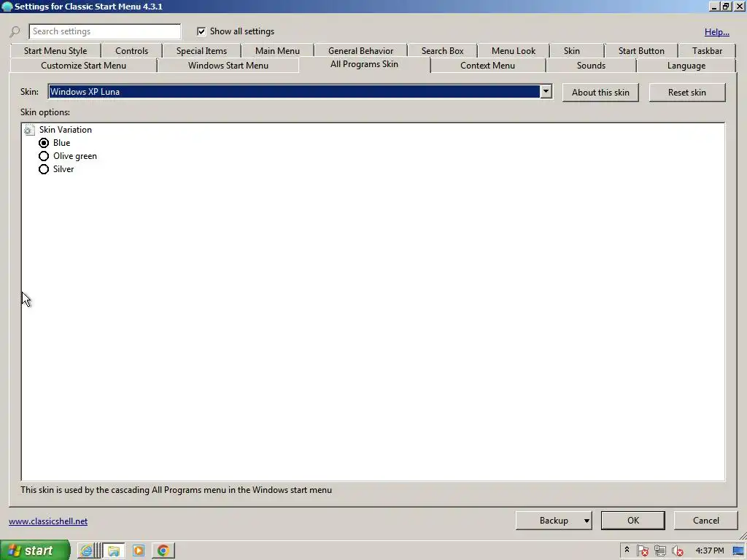This screenshot has width=747, height=560.
Task: Focus the Search settings field
Action: tap(105, 31)
